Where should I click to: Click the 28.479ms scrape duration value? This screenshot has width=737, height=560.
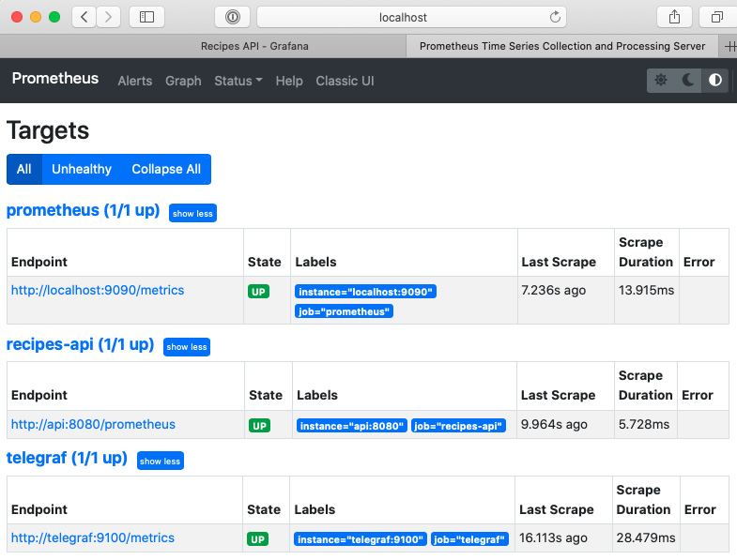tap(646, 537)
